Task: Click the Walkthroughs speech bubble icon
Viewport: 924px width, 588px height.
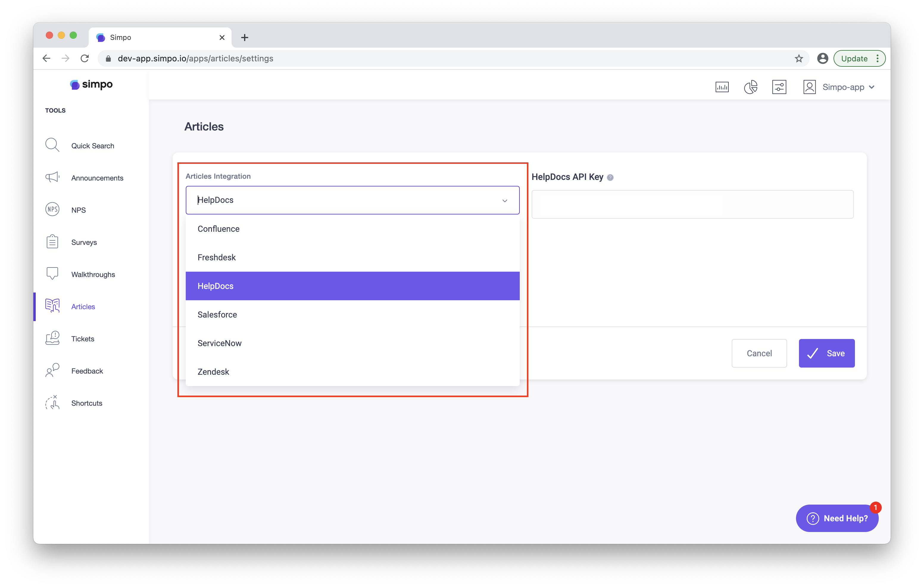Action: [x=52, y=273]
